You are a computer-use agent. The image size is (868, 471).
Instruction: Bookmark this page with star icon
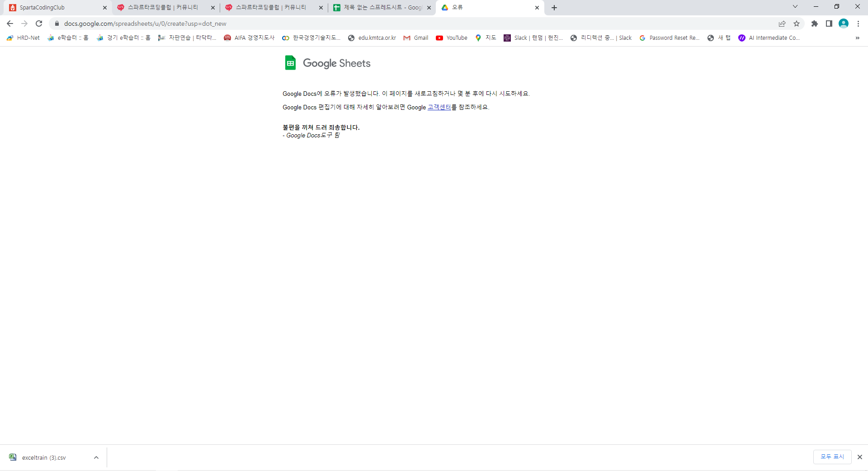[797, 24]
